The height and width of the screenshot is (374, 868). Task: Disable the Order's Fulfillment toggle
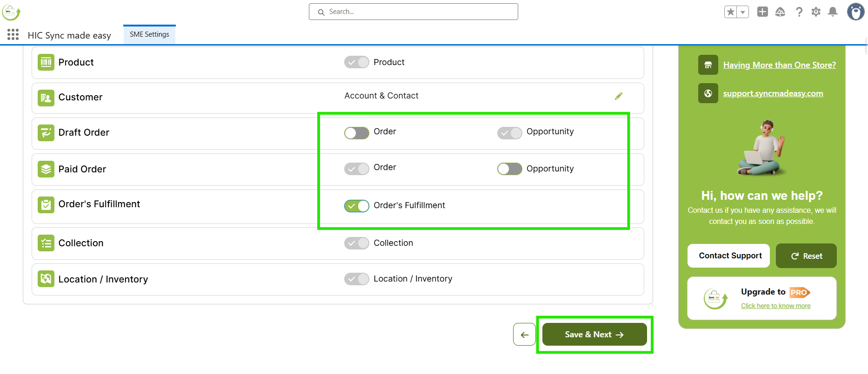(357, 206)
